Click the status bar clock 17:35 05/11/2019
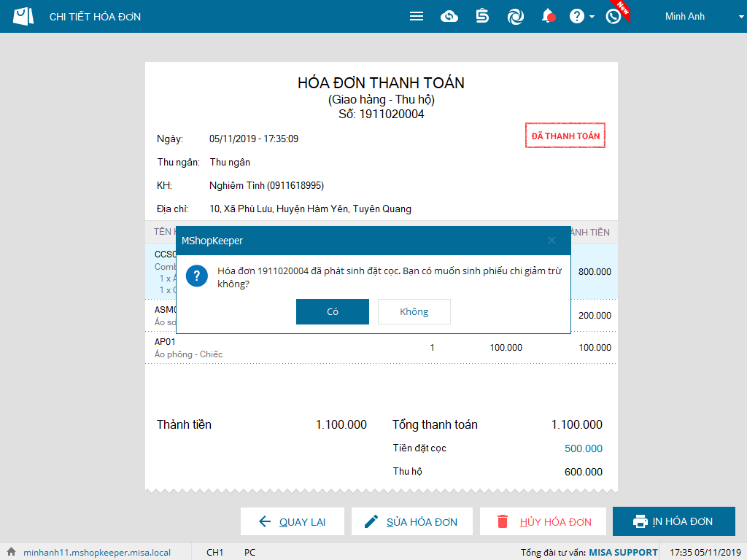 (x=705, y=553)
